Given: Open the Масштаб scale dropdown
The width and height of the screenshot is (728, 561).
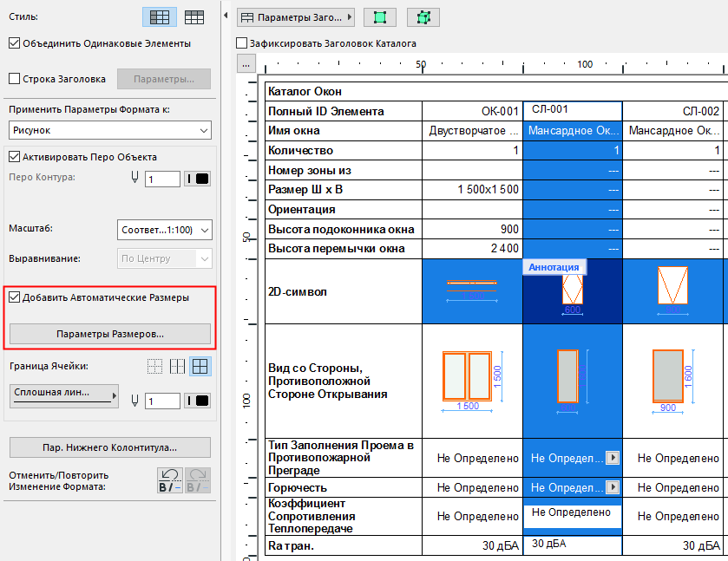Looking at the screenshot, I should pyautogui.click(x=164, y=230).
